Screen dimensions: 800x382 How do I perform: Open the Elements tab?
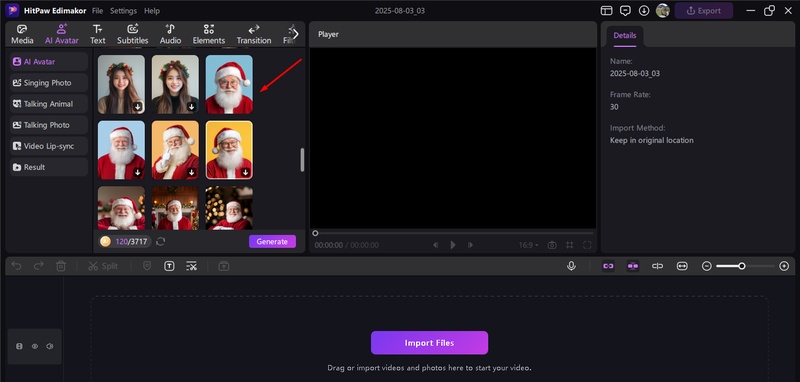pos(209,35)
